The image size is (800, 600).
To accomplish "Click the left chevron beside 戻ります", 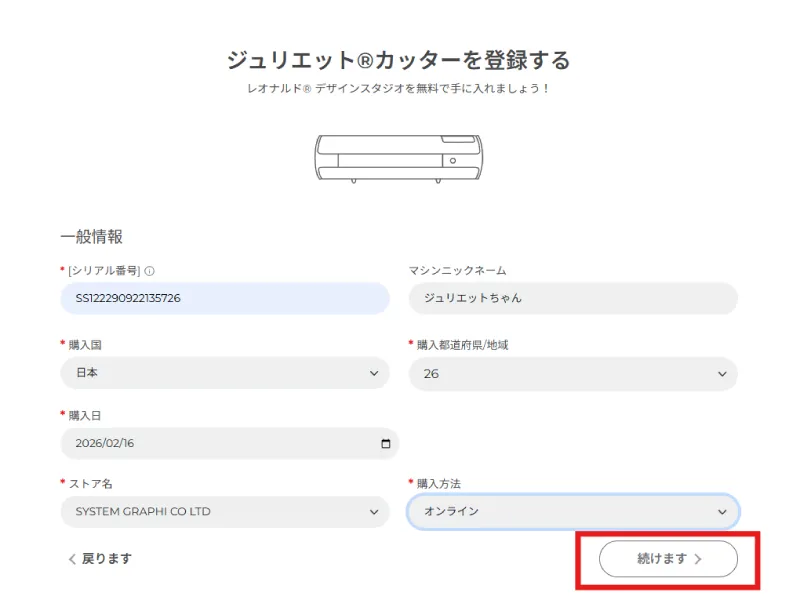I will (x=72, y=559).
